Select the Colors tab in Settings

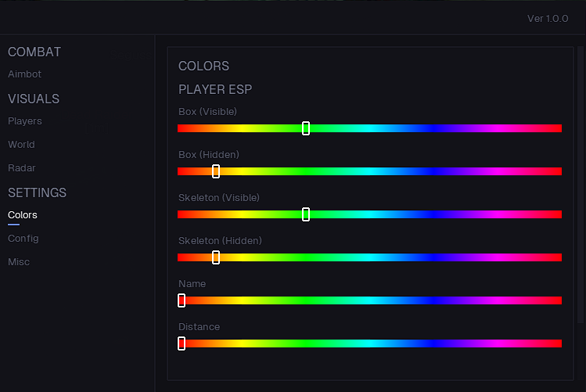click(23, 215)
